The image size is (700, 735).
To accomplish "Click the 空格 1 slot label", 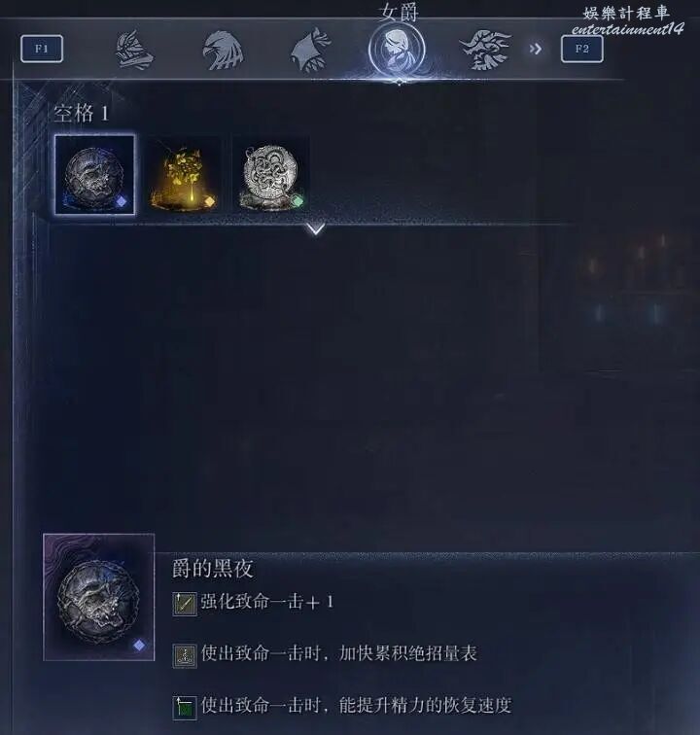I will click(81, 114).
